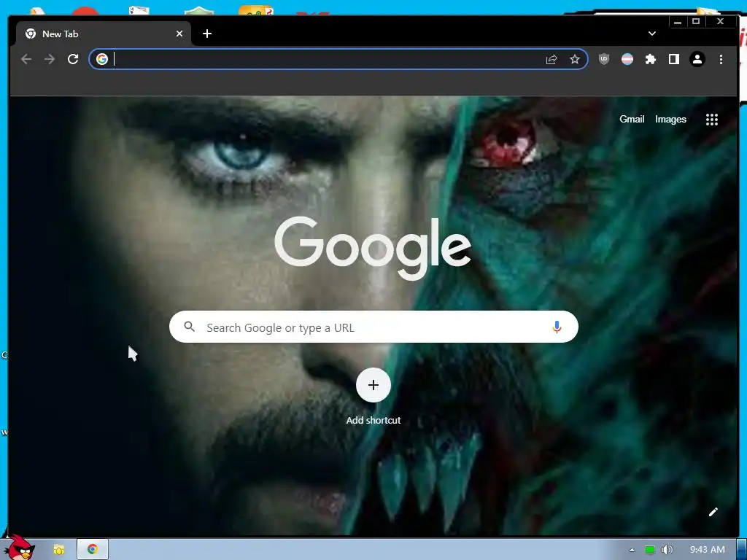Maximize the Chrome window
Image resolution: width=747 pixels, height=560 pixels.
click(696, 22)
